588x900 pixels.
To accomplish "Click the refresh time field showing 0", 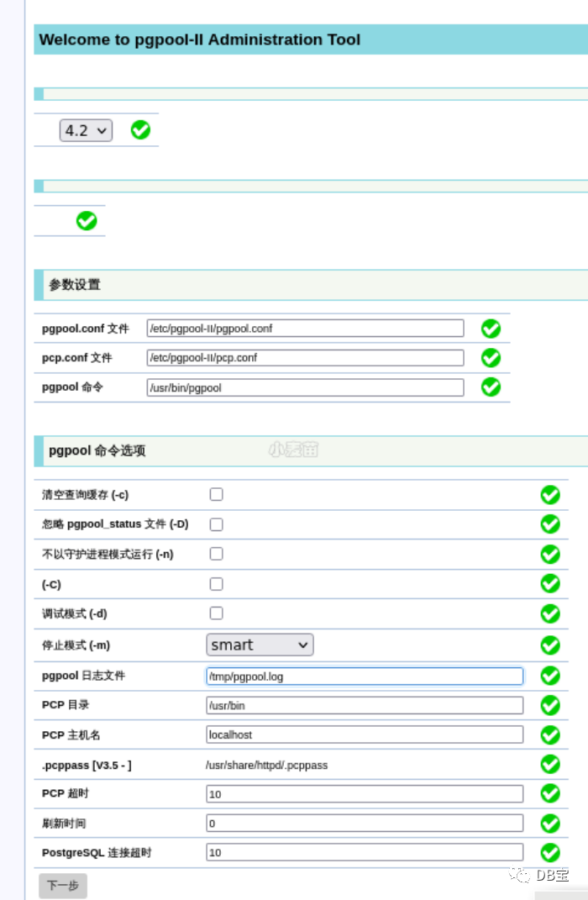I will (x=365, y=823).
